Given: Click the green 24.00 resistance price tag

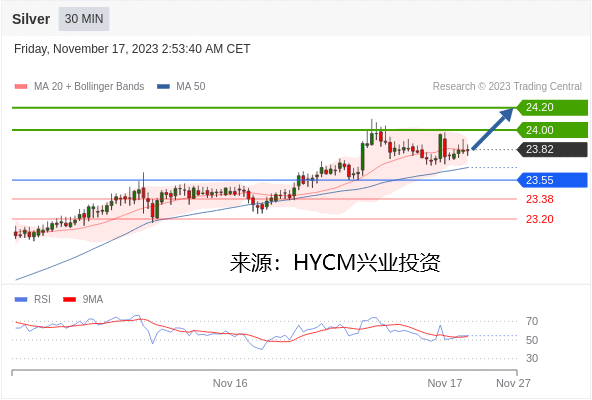Looking at the screenshot, I should click(x=552, y=130).
